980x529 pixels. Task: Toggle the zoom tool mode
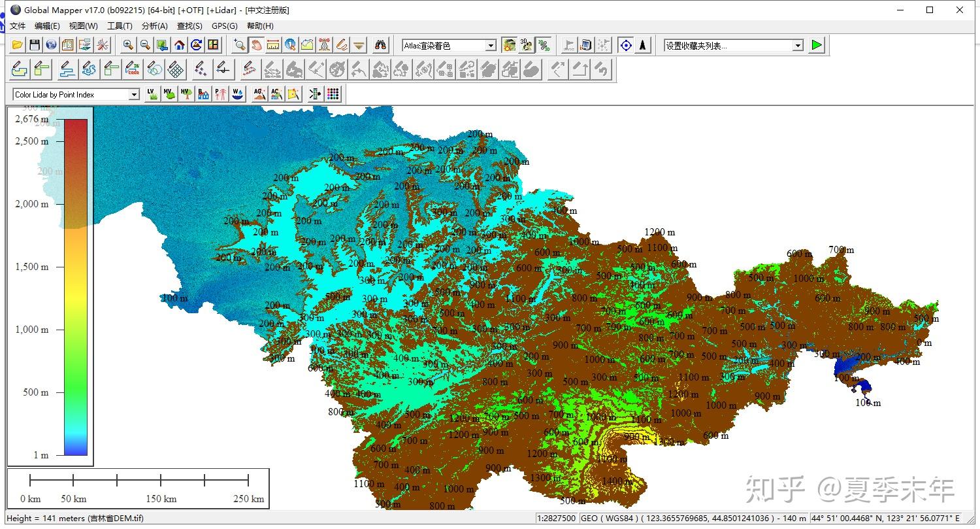240,45
